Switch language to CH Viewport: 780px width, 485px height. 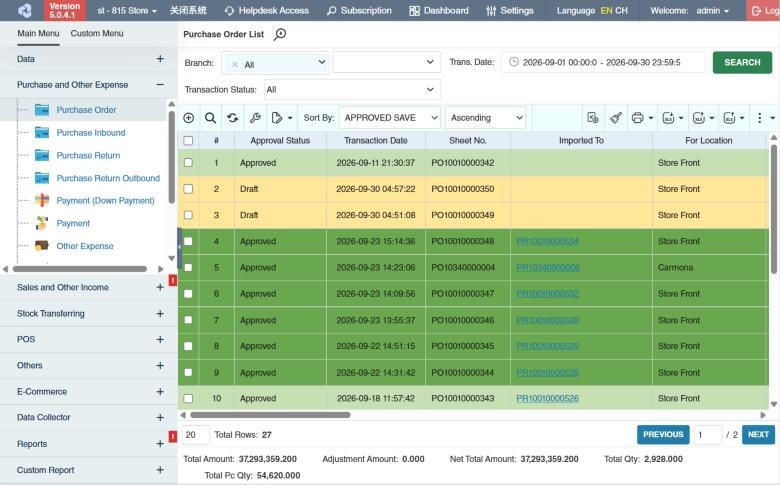[621, 10]
